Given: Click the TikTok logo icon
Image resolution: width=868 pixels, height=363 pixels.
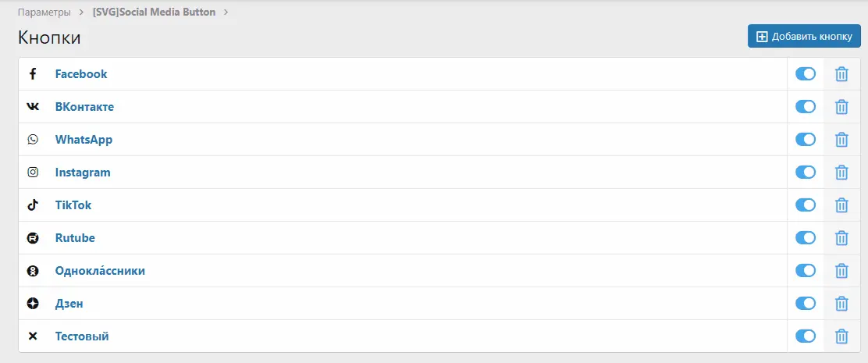Looking at the screenshot, I should click(33, 205).
